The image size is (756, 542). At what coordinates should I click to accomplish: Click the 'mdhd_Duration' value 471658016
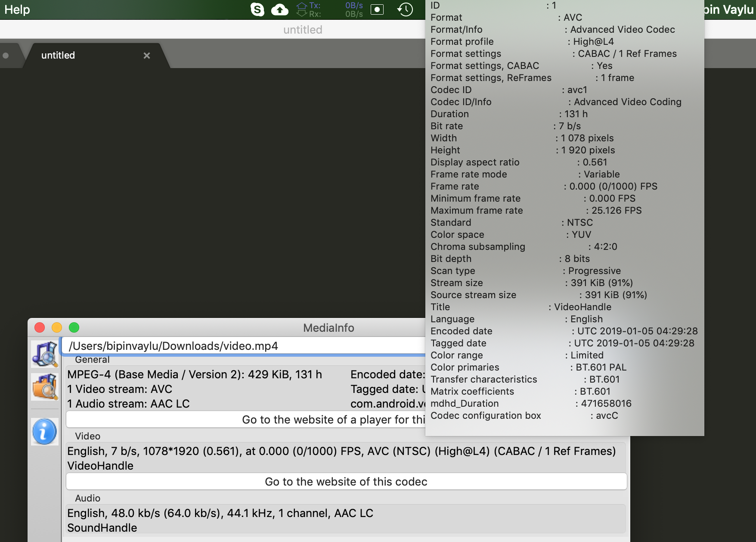[606, 404]
